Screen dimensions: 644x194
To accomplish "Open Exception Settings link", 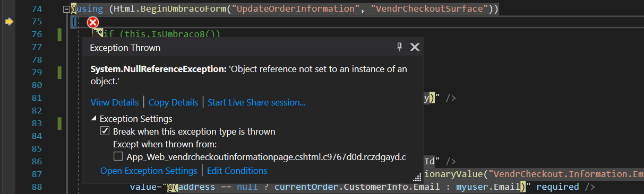I will 149,171.
